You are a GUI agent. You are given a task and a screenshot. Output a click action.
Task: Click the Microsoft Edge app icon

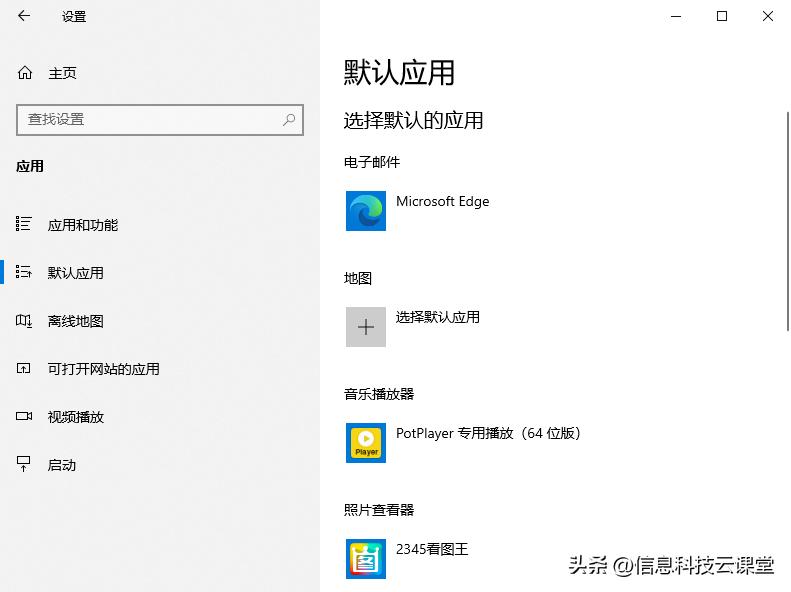click(366, 211)
